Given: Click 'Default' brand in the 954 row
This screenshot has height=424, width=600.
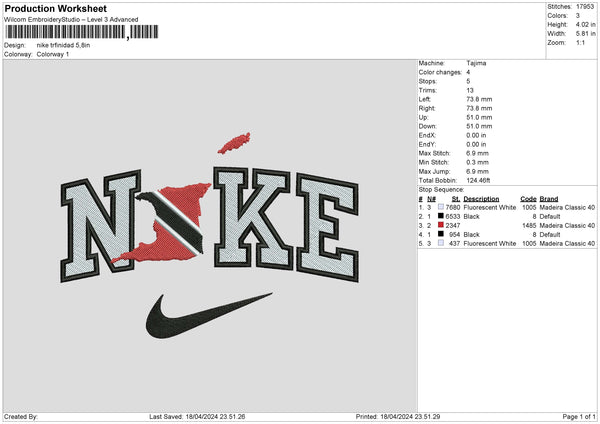Looking at the screenshot, I should pos(550,234).
